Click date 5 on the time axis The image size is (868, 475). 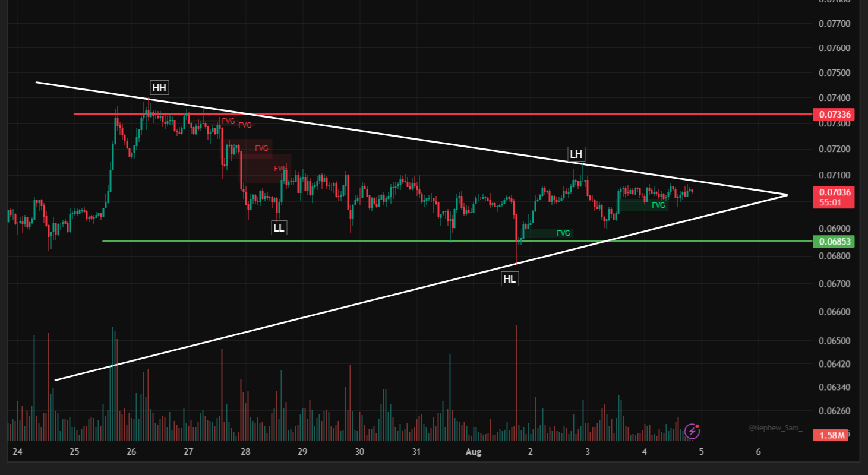(x=701, y=452)
